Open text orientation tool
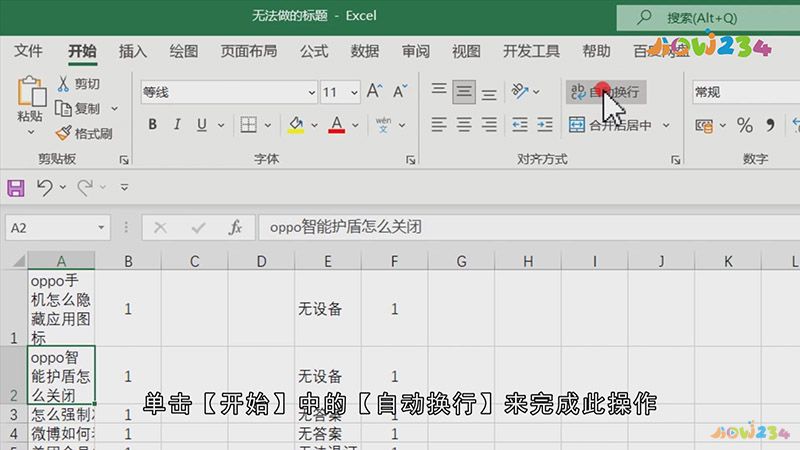The width and height of the screenshot is (800, 450). coord(519,92)
